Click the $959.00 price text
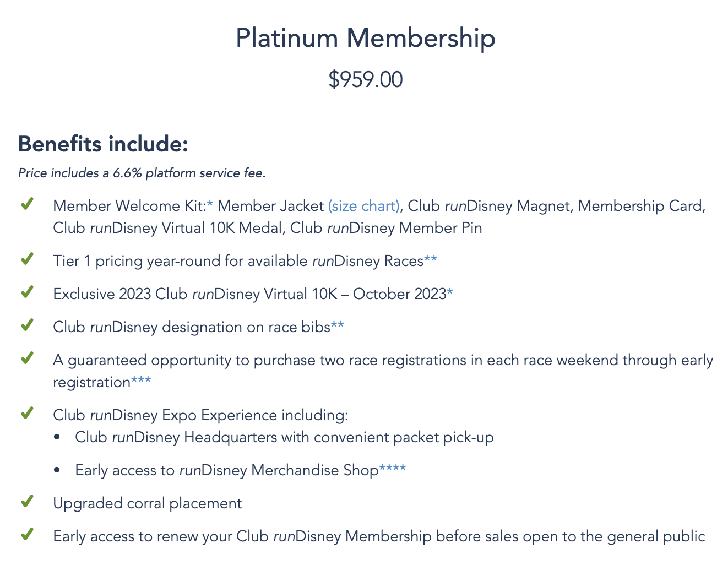Screen dimensions: 728x565 pos(365,79)
